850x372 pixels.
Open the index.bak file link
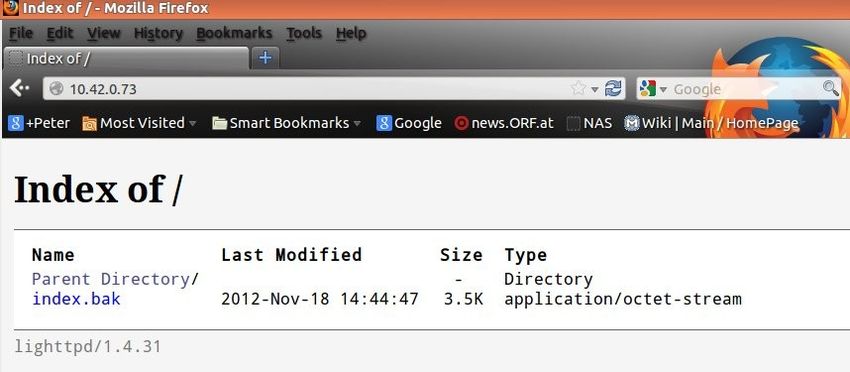pos(76,299)
